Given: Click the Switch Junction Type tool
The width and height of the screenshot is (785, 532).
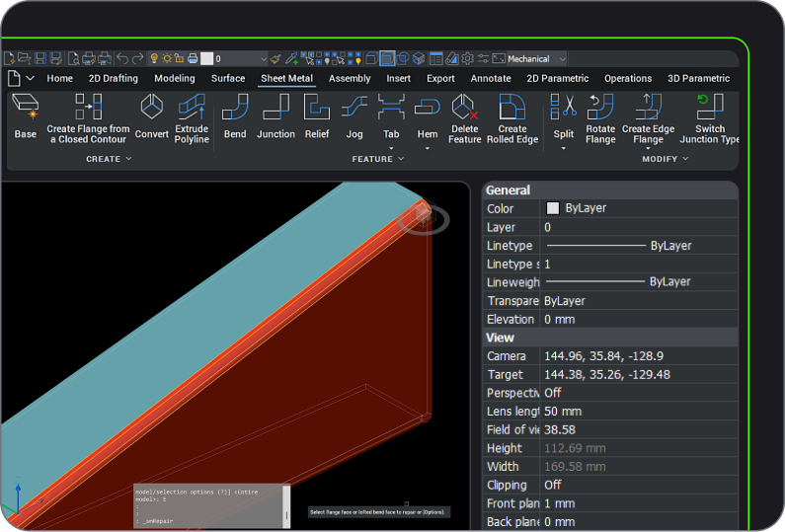Looking at the screenshot, I should coord(709,119).
